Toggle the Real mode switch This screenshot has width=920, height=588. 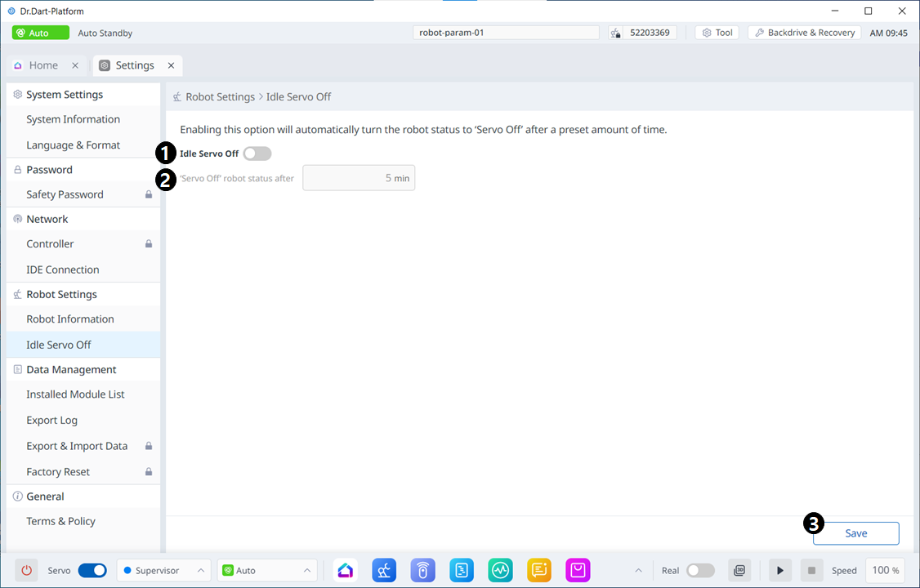pyautogui.click(x=700, y=570)
